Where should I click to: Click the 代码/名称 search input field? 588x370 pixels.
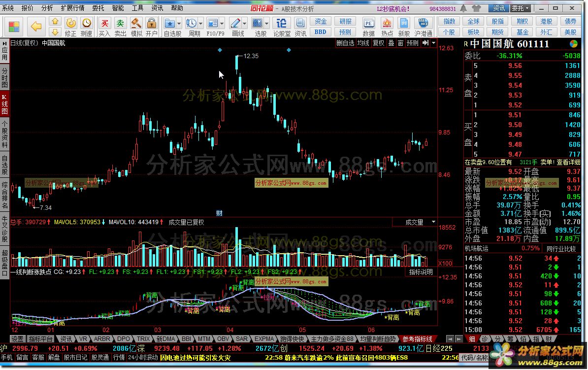tap(475, 358)
